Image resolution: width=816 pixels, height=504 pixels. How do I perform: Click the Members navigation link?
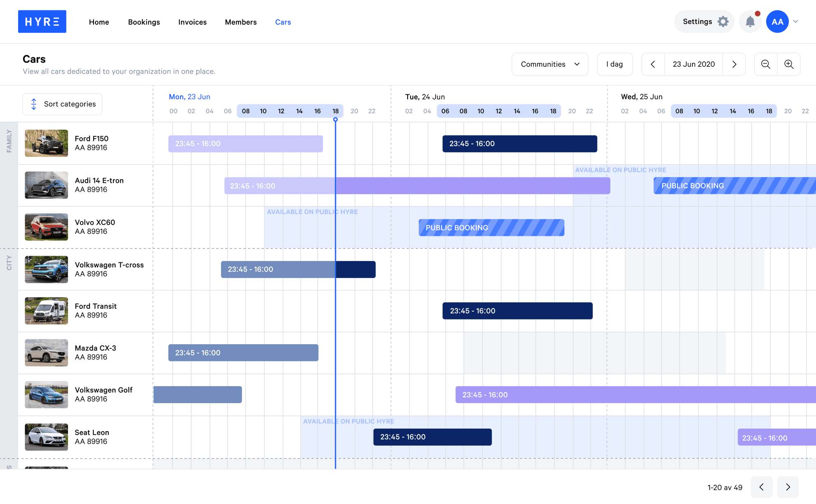point(241,21)
